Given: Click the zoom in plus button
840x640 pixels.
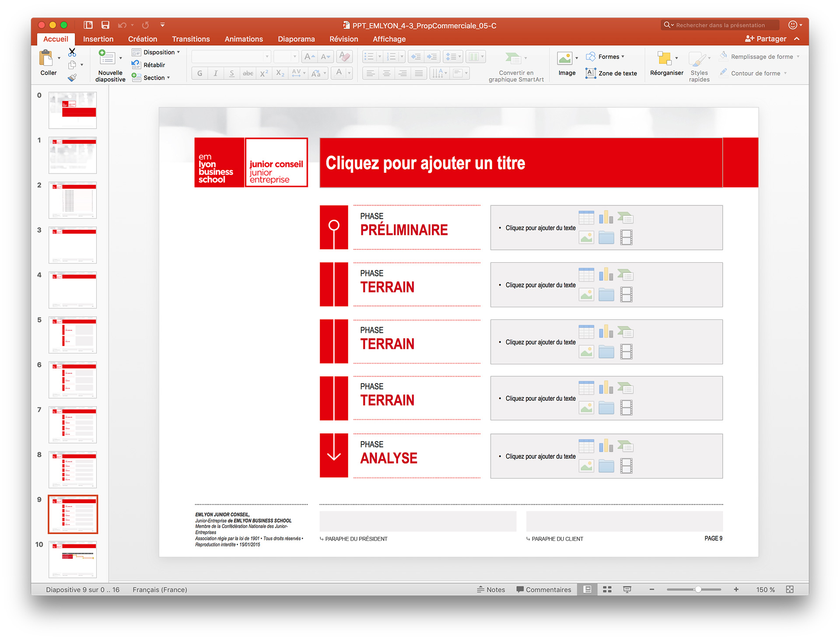Looking at the screenshot, I should coord(736,589).
